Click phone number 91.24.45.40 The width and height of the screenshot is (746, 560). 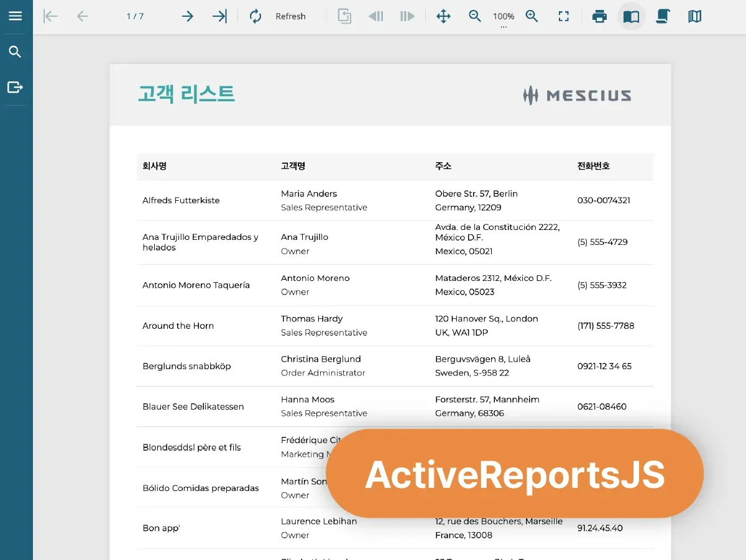pos(600,528)
